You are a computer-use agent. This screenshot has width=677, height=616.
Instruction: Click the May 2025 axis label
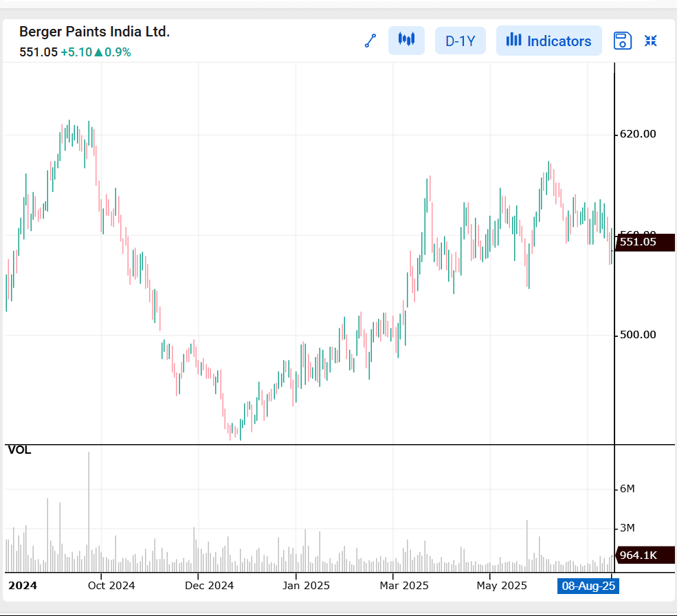pos(502,585)
